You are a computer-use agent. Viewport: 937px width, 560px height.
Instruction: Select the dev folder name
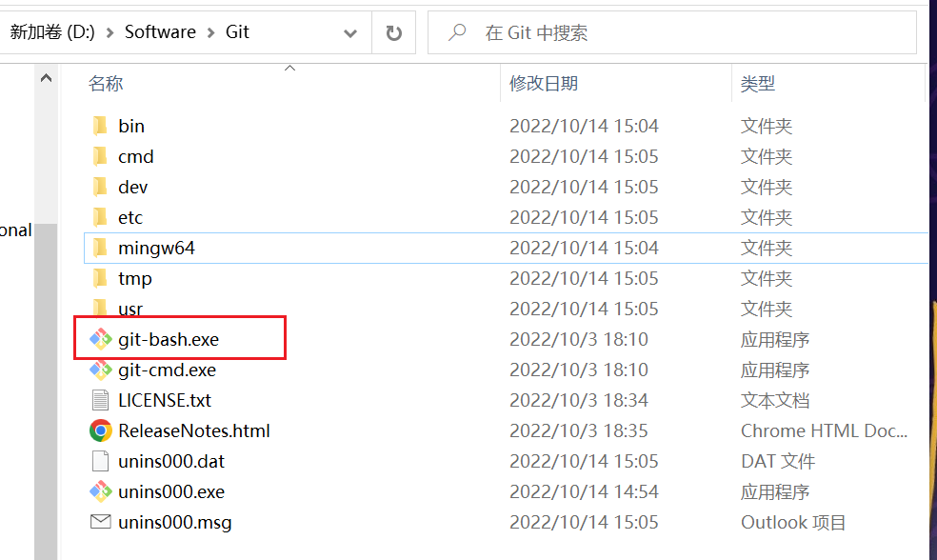point(132,187)
